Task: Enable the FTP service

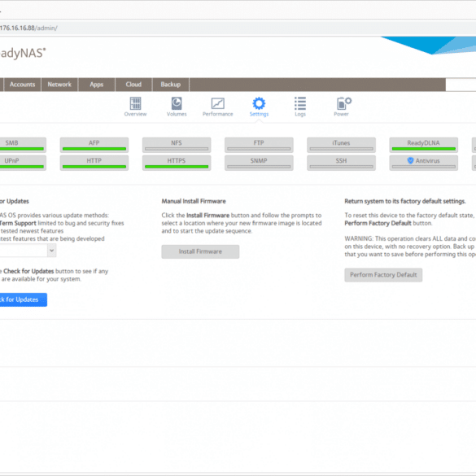Action: click(x=259, y=145)
